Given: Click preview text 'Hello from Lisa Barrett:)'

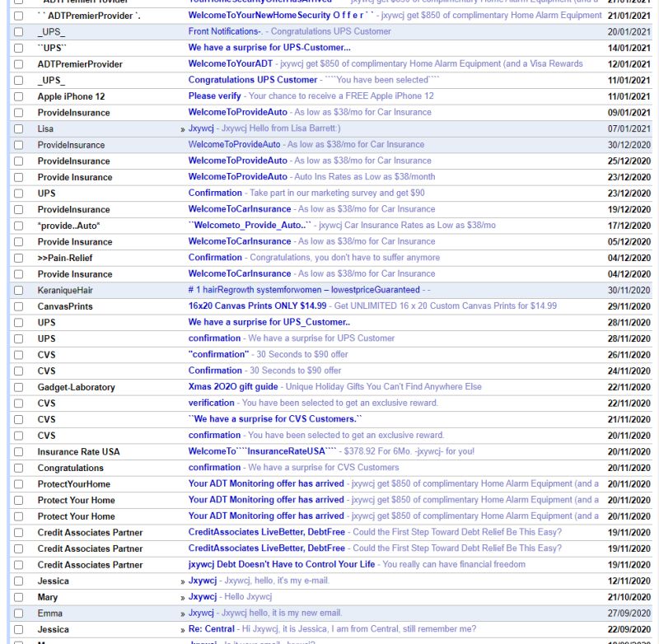Looking at the screenshot, I should [x=294, y=128].
